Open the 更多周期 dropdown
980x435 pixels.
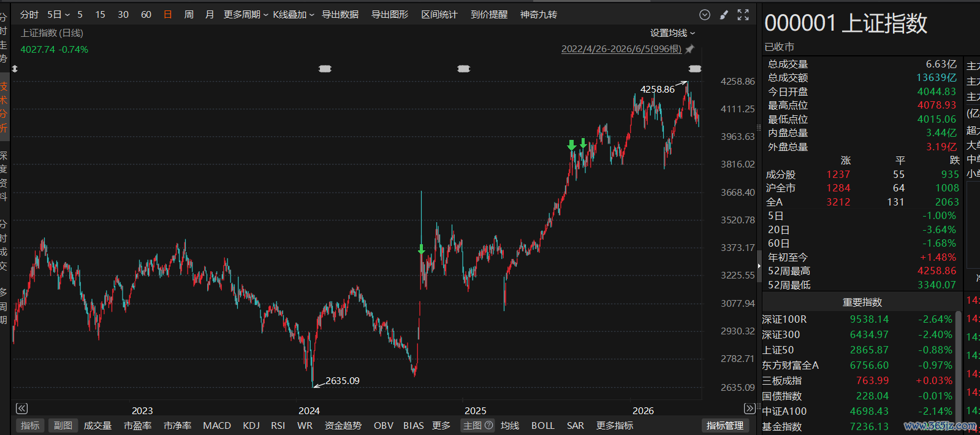click(245, 15)
